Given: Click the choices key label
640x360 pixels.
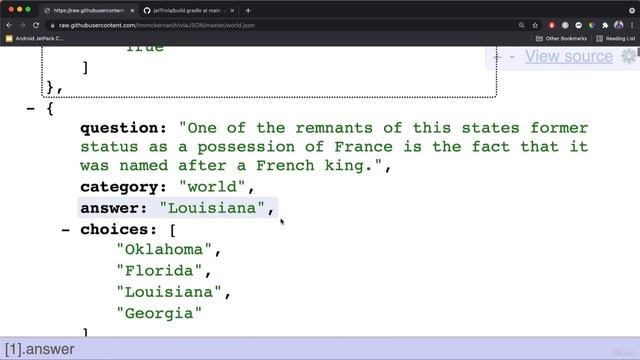Looking at the screenshot, I should tap(118, 229).
